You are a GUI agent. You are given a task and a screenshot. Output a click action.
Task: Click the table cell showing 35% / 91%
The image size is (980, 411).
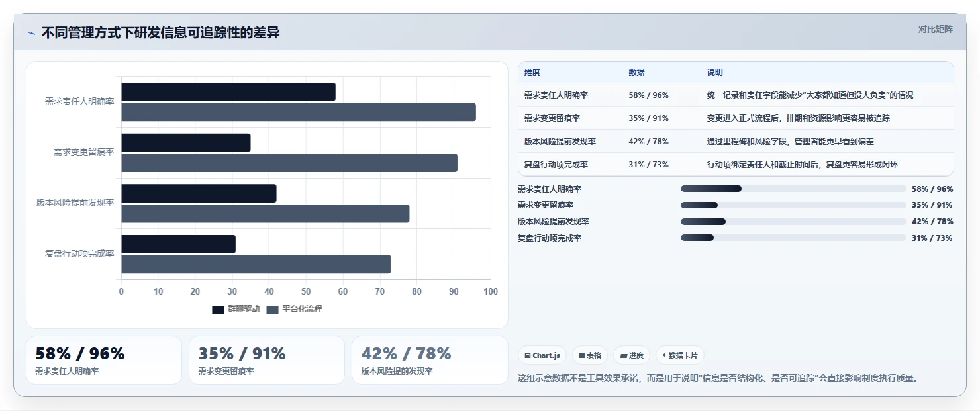tap(648, 118)
